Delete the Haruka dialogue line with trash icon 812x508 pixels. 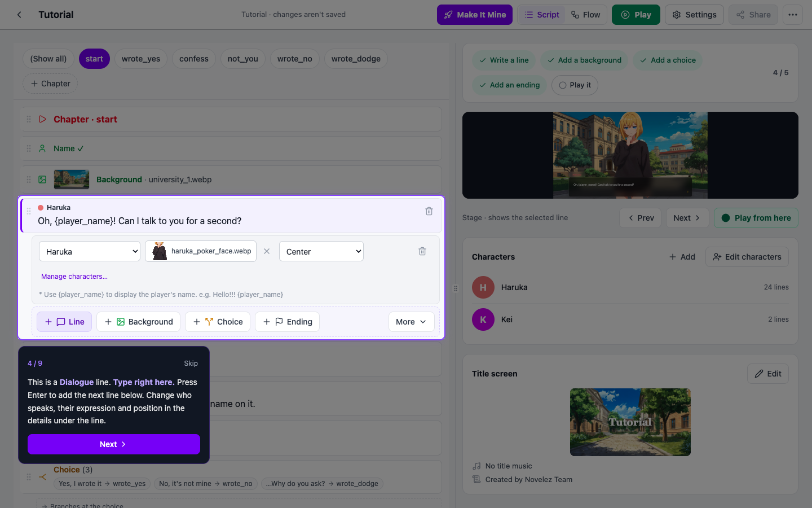coord(429,211)
